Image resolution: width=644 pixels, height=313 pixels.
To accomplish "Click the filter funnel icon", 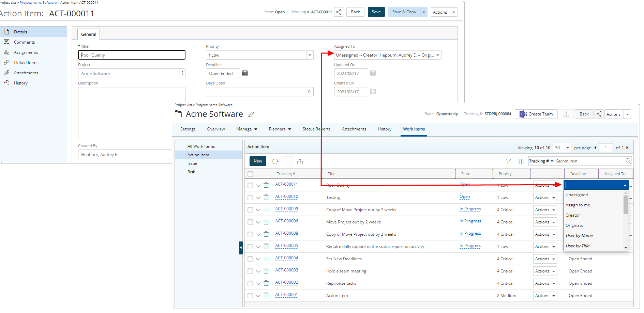I will coord(508,161).
